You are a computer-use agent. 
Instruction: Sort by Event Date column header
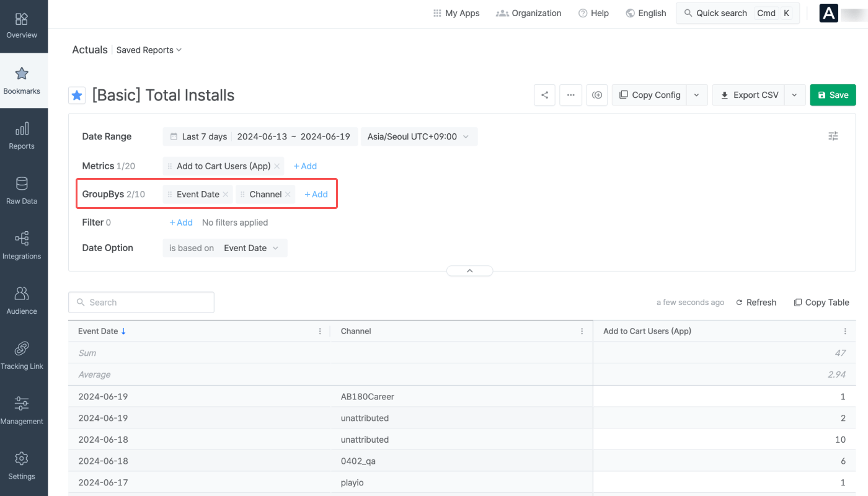click(x=102, y=331)
